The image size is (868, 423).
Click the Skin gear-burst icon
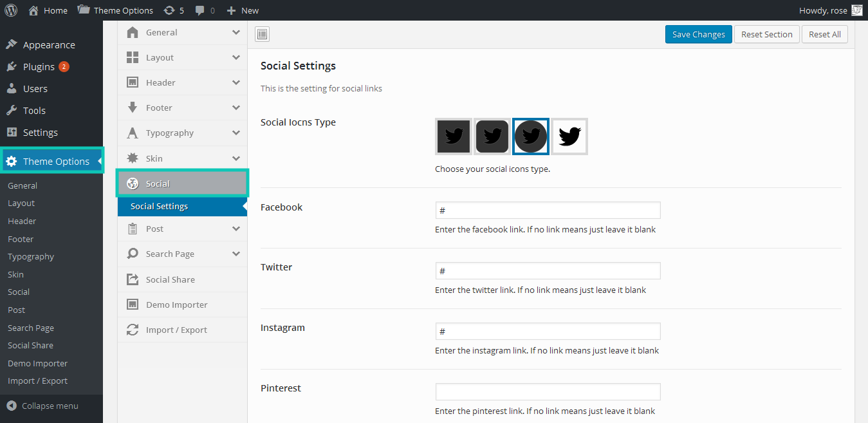coord(133,158)
